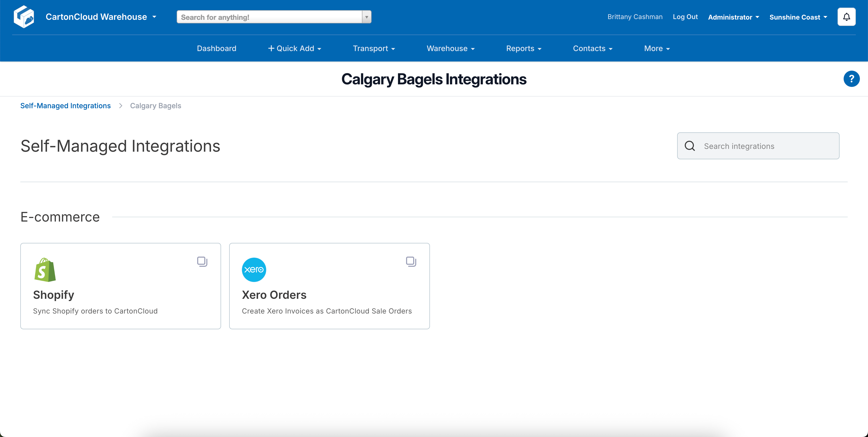Open the Reports menu
This screenshot has width=868, height=437.
click(523, 48)
